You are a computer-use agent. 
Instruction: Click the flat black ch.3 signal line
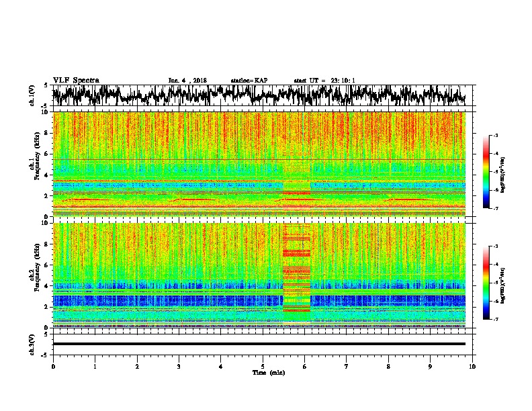click(259, 344)
